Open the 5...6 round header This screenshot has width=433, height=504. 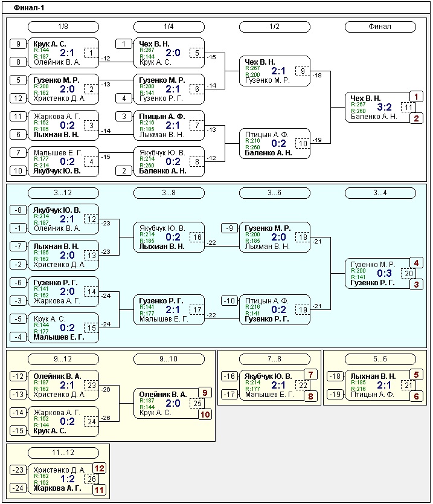[x=380, y=359]
